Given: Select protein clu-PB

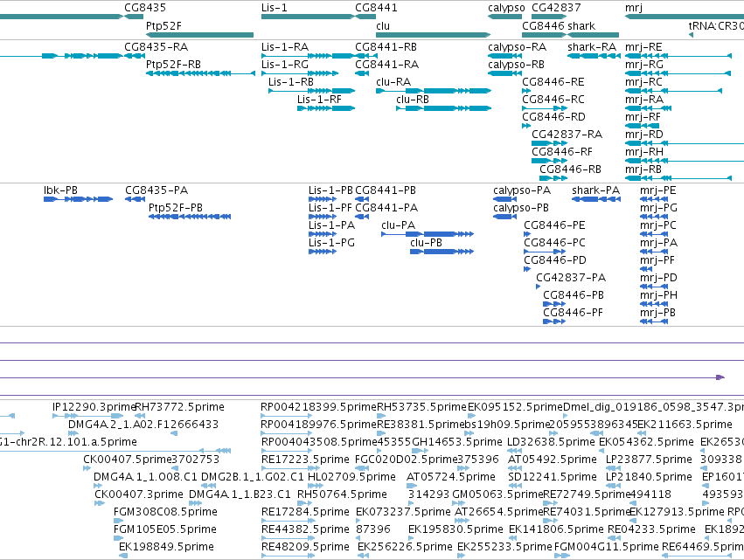Looking at the screenshot, I should (442, 252).
